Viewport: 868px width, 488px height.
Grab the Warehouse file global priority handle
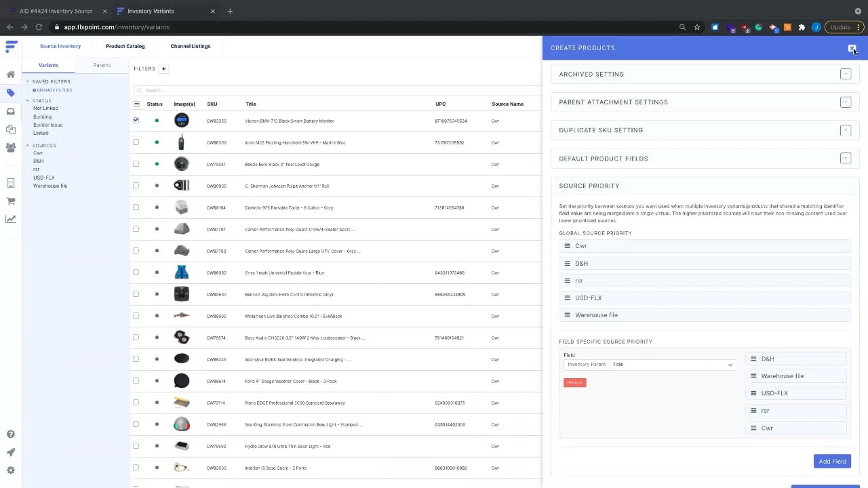pos(568,315)
